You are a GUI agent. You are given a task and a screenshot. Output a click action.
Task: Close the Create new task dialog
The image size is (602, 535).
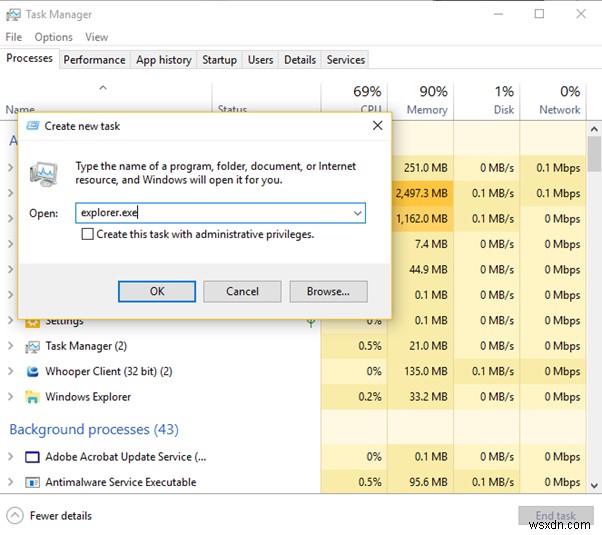coord(377,125)
